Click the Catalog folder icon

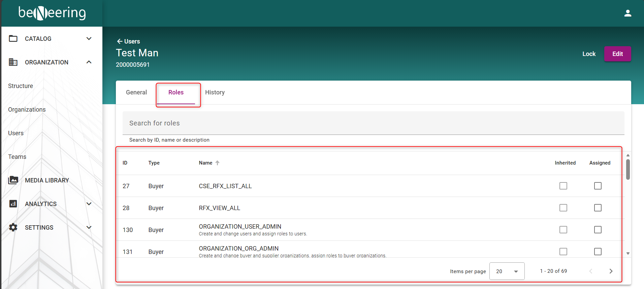pyautogui.click(x=13, y=38)
